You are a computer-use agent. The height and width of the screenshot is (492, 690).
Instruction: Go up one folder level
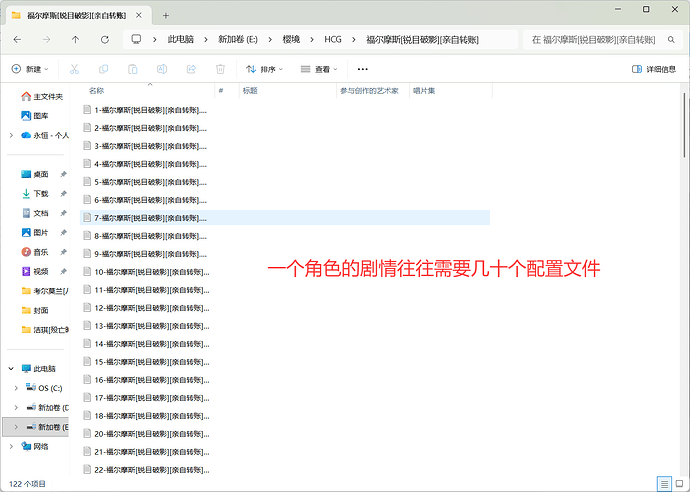pos(75,40)
